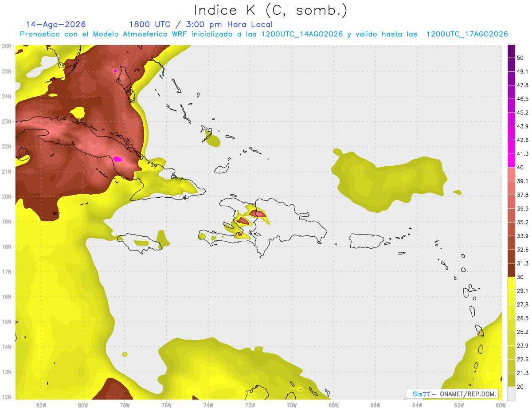Click the color bar value '26.5'

[522, 318]
